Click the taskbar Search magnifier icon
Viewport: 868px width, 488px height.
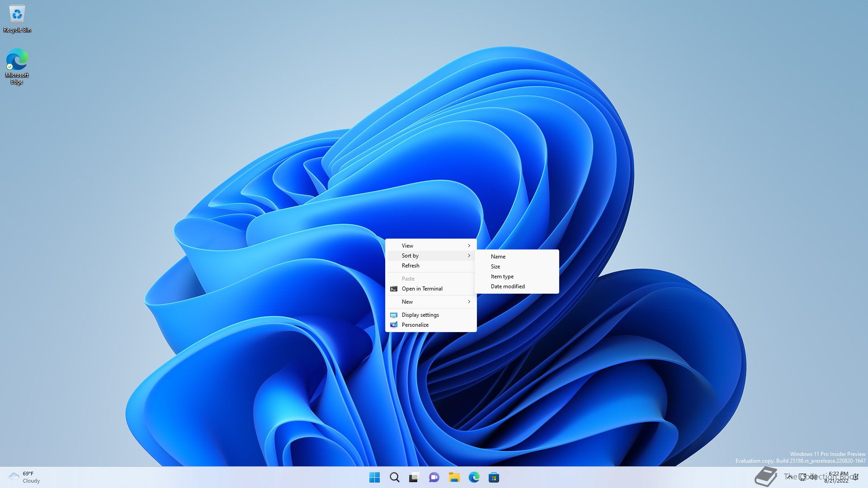coord(394,477)
